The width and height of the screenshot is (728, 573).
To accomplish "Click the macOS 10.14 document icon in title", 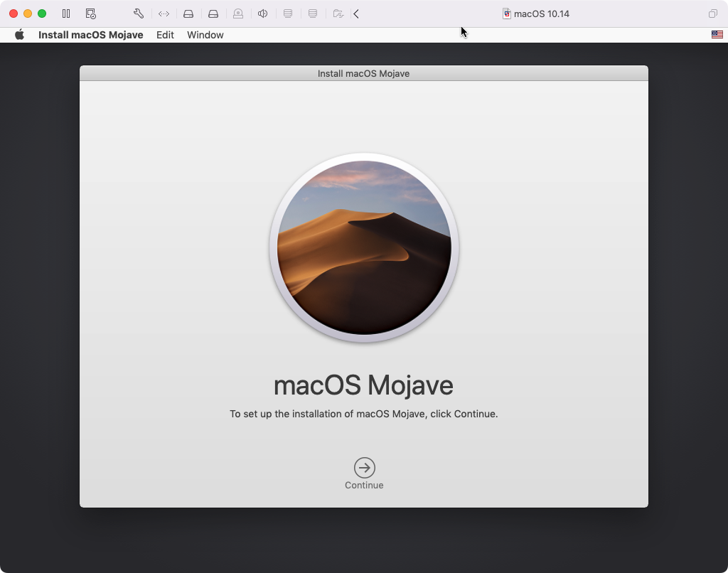I will click(x=506, y=14).
